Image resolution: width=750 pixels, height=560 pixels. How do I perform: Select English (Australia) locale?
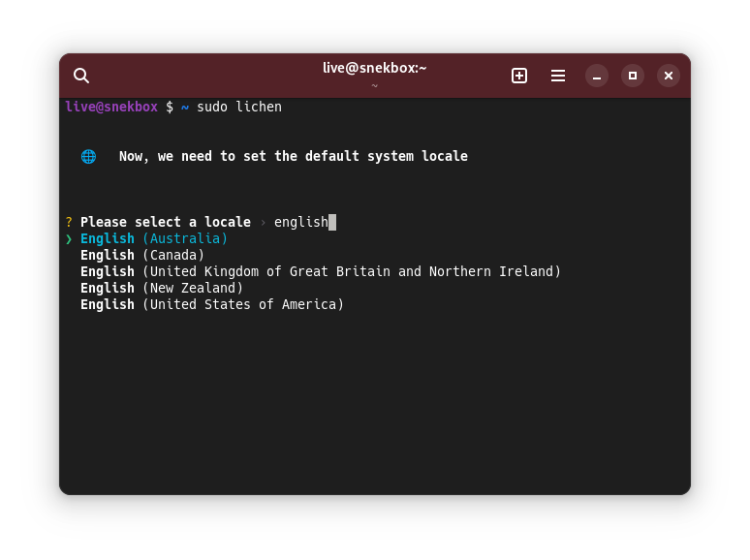tap(154, 238)
